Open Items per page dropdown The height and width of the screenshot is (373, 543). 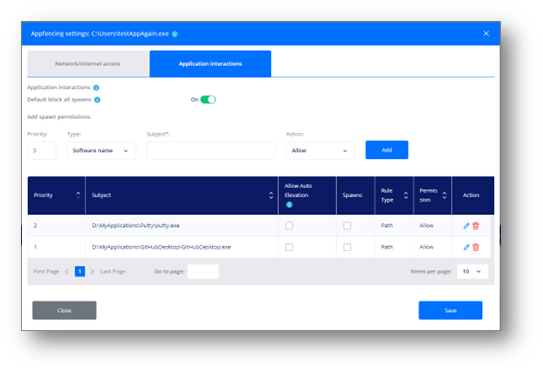pos(472,272)
